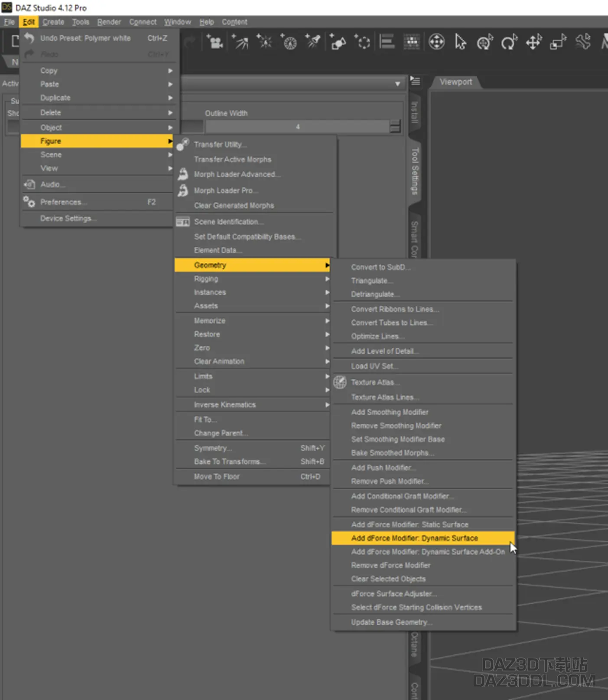
Task: Click the Outline Width stepper buttons
Action: [395, 127]
